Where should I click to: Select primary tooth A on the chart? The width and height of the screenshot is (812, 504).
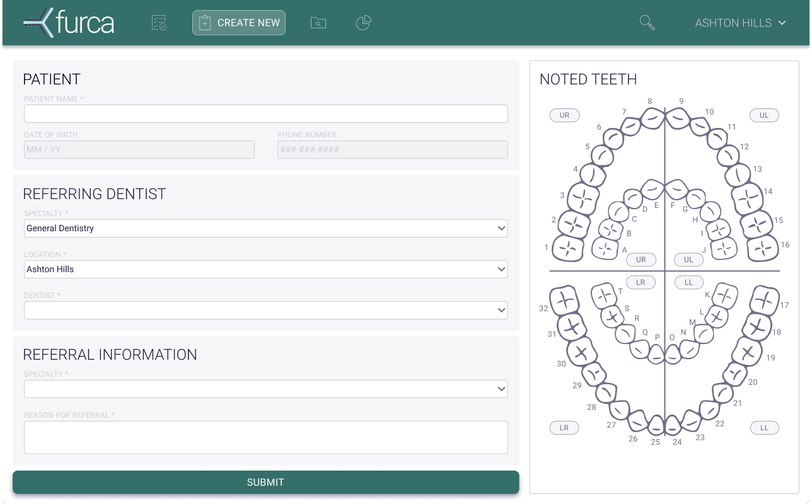pyautogui.click(x=605, y=248)
